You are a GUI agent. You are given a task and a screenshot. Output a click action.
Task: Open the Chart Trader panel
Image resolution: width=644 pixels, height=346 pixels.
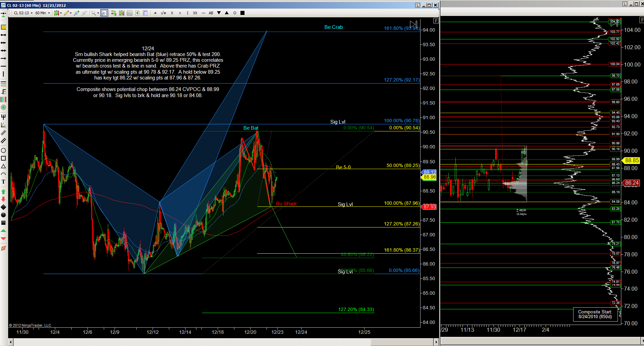pyautogui.click(x=114, y=13)
